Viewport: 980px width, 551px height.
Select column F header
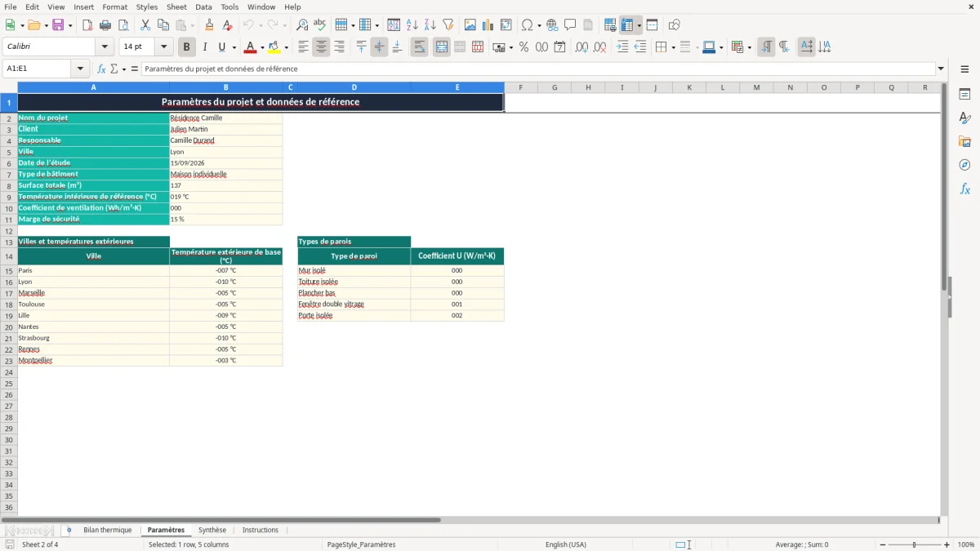coord(520,87)
